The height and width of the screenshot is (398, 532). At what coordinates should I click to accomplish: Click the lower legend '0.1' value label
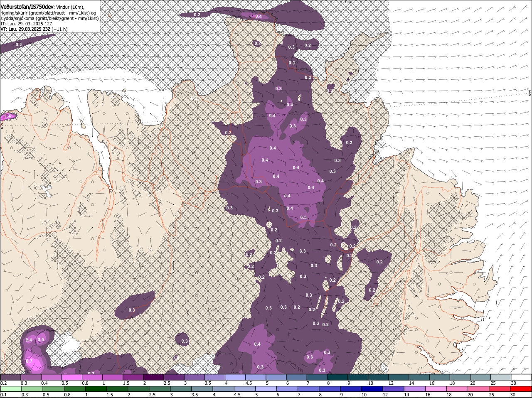pos(3,395)
